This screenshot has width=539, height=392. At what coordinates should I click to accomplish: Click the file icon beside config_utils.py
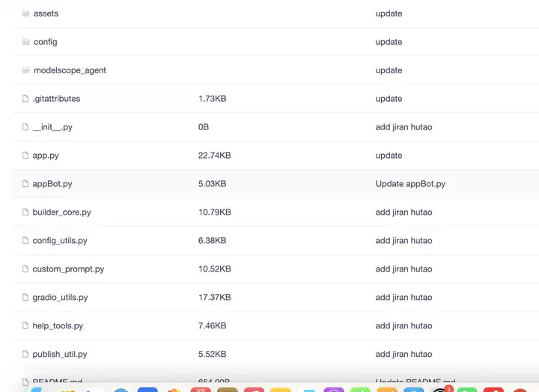pyautogui.click(x=25, y=240)
